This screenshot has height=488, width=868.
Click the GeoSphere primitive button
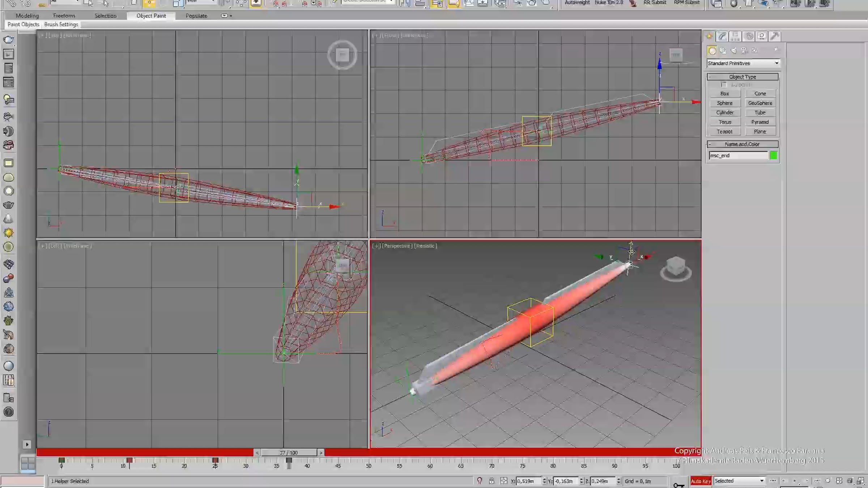point(760,103)
